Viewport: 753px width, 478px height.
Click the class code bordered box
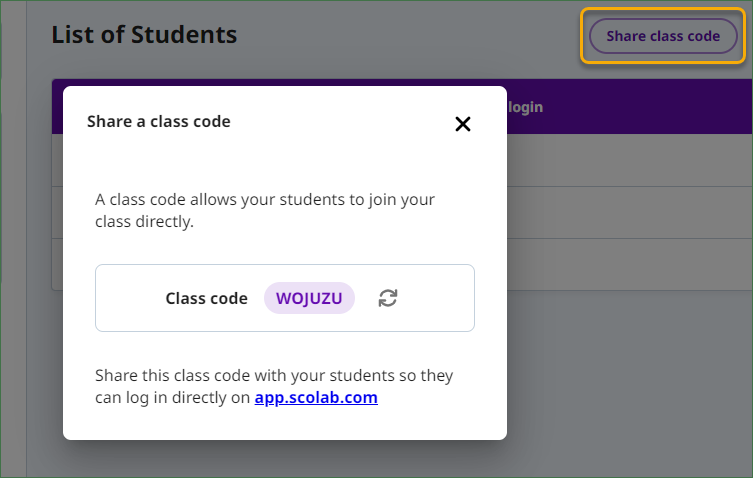tap(285, 298)
